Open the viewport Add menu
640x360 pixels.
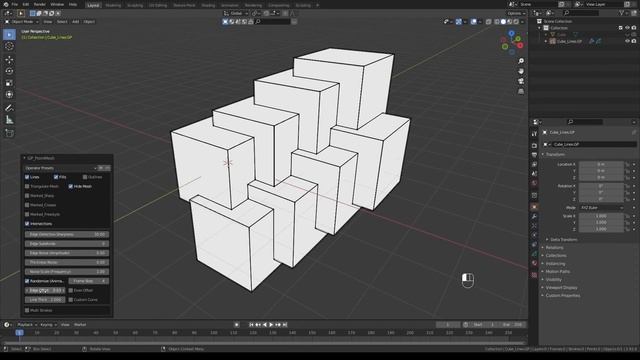point(76,22)
